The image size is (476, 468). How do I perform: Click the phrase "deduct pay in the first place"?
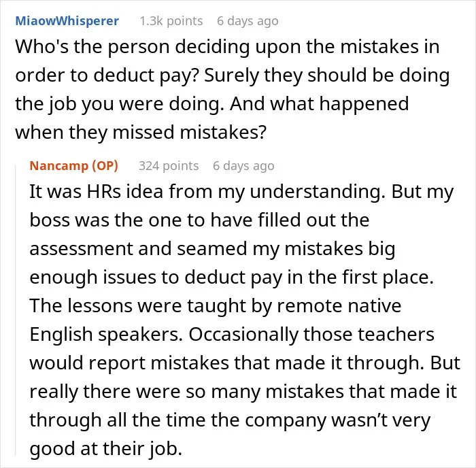307,278
